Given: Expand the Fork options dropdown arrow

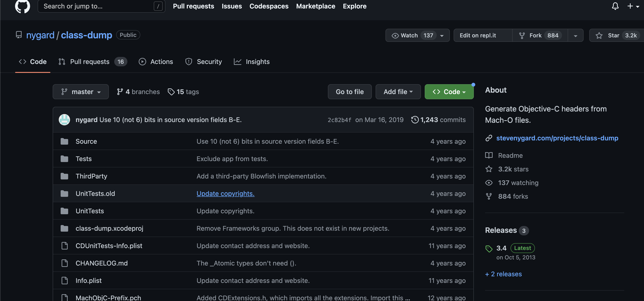Looking at the screenshot, I should [x=576, y=35].
